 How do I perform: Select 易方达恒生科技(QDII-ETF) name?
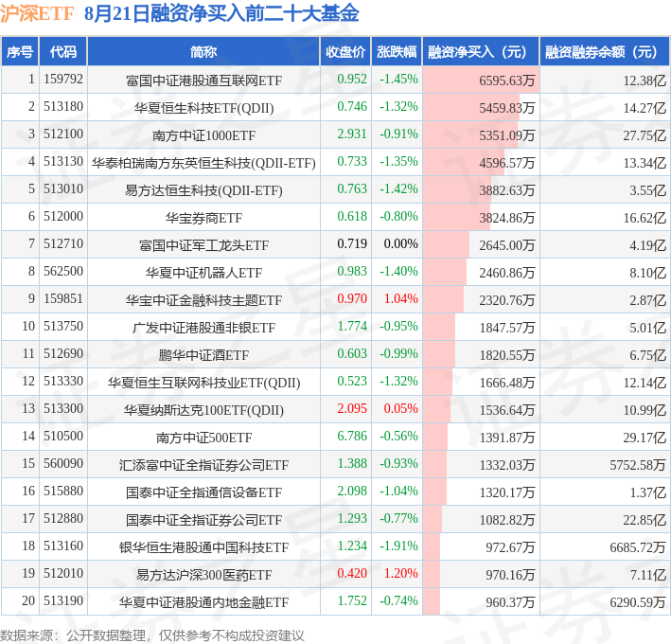203,190
